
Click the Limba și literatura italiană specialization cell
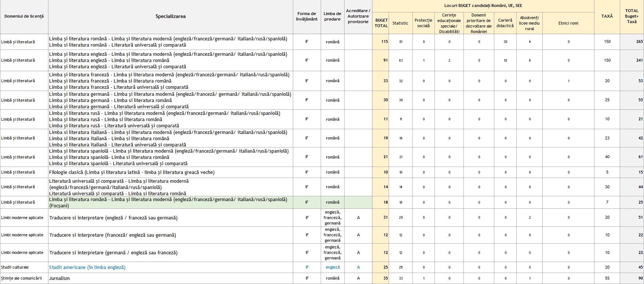point(171,138)
